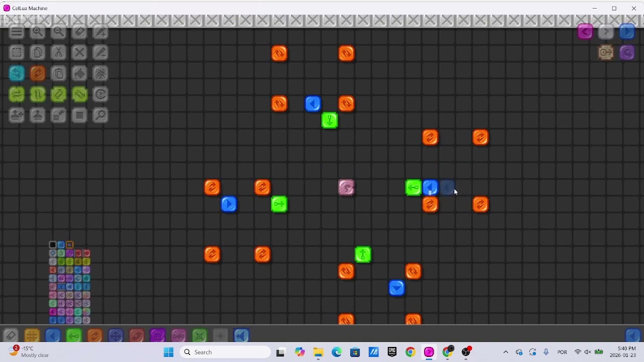Screen dimensions: 644x362
Task: Click the solid square stop icon
Action: point(79,116)
